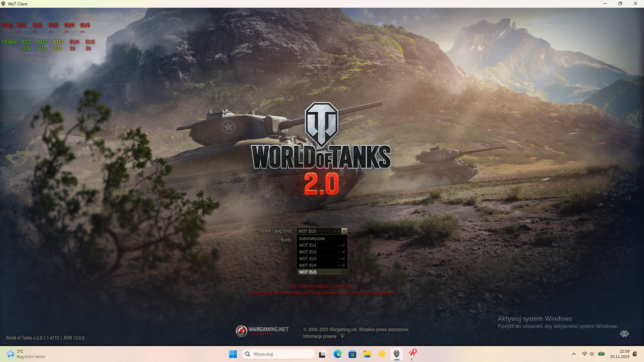Viewport: 644px width, 362px height.
Task: Minimize the WoT Client window
Action: pos(605,4)
